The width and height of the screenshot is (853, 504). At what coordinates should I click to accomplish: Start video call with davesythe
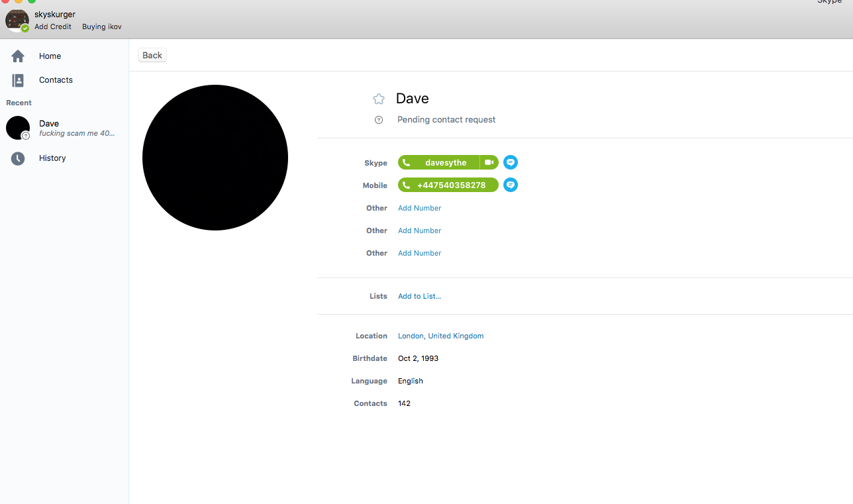[x=489, y=162]
